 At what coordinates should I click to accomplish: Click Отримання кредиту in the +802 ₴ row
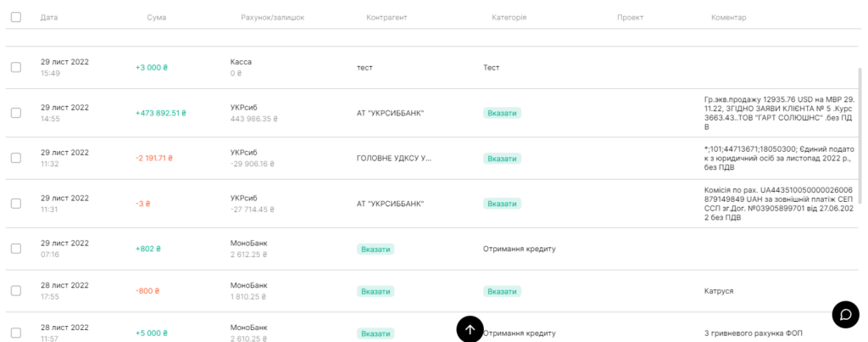(x=520, y=249)
